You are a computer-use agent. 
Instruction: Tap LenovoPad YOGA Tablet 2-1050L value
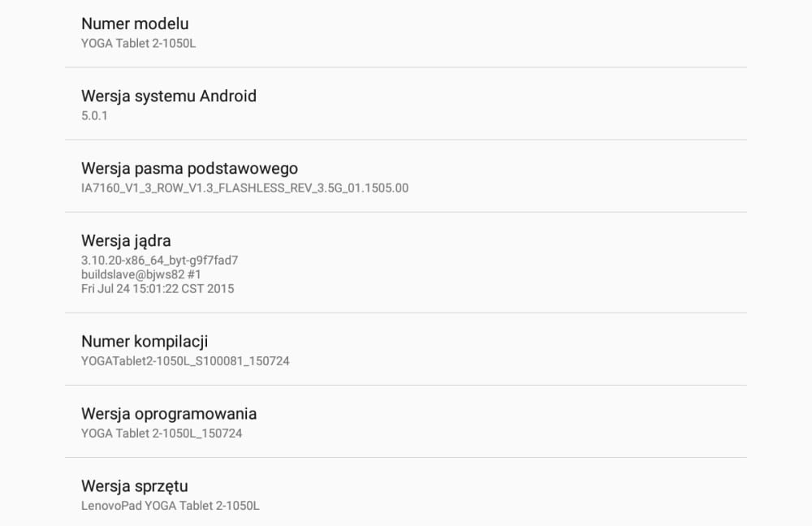click(171, 506)
